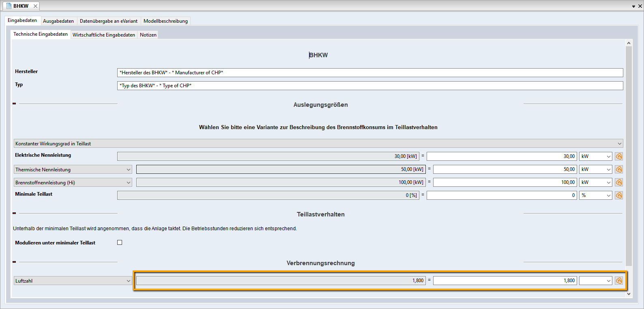Enable Modulieren unter minimaler Teillast checkbox
The height and width of the screenshot is (309, 644).
tap(120, 242)
